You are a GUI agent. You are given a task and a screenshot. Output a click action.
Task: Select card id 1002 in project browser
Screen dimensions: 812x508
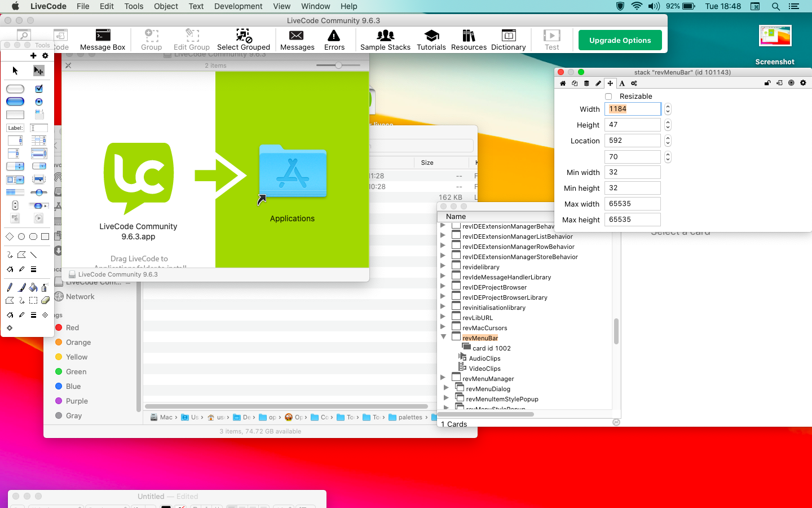491,348
